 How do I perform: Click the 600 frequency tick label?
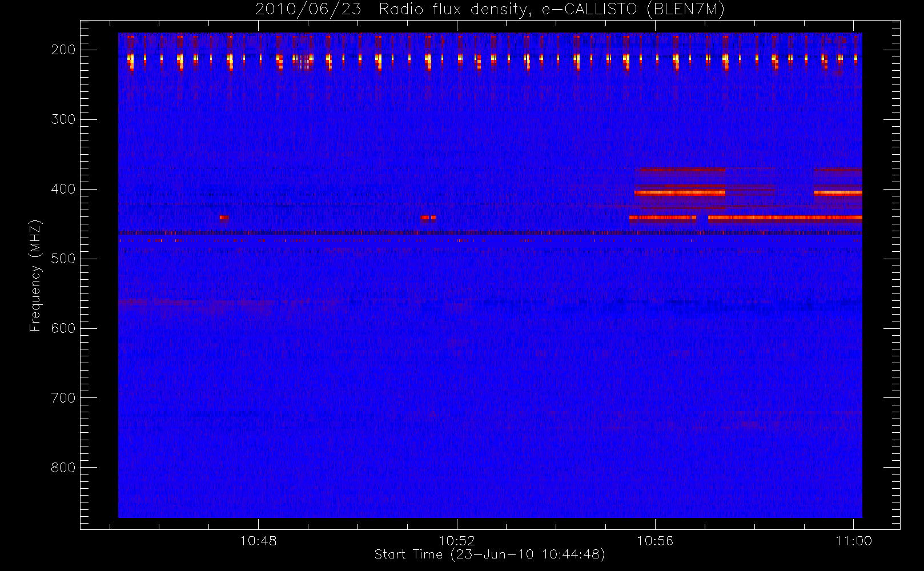click(63, 328)
